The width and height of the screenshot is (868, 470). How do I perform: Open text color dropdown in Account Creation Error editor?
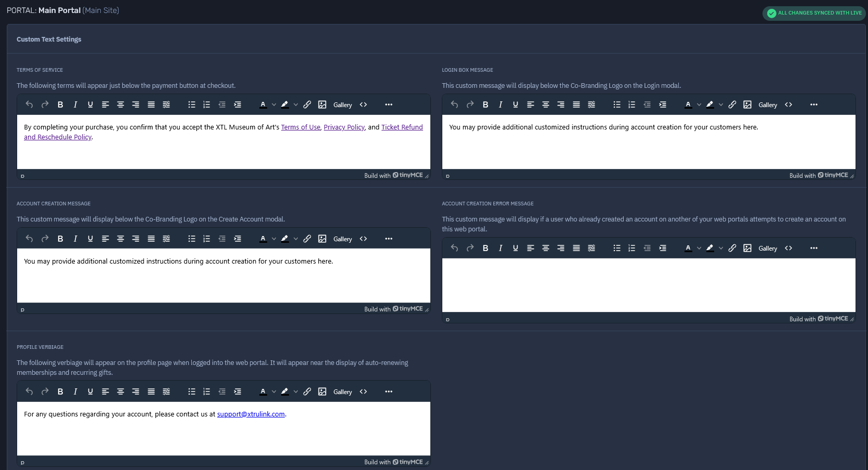tap(699, 248)
